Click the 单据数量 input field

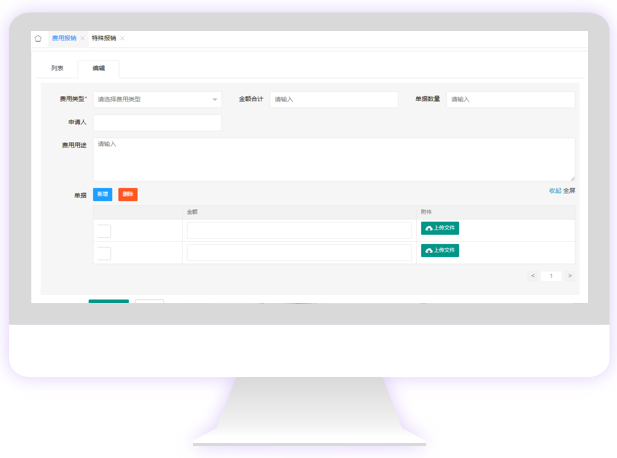[510, 99]
